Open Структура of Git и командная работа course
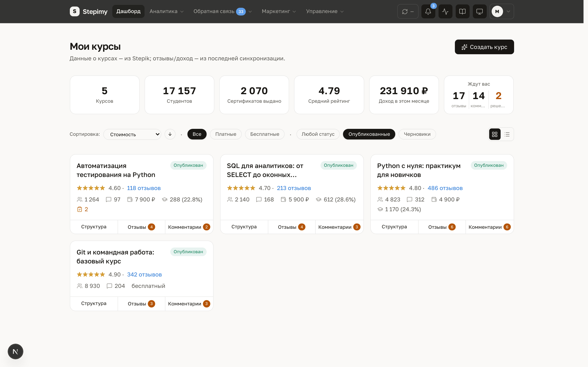 pyautogui.click(x=94, y=303)
